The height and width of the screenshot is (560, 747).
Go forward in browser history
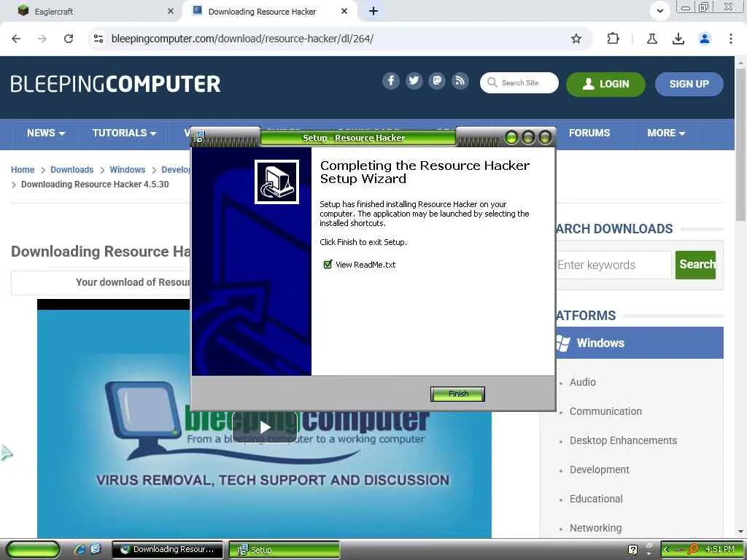[x=42, y=39]
